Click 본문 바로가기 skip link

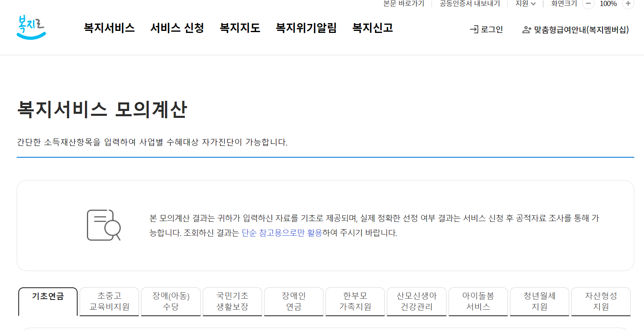(x=403, y=4)
